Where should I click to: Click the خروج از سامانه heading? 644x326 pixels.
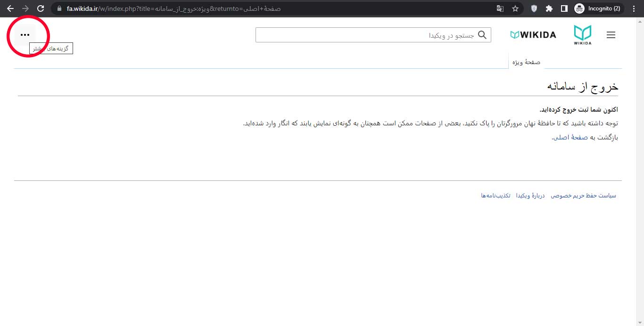583,86
